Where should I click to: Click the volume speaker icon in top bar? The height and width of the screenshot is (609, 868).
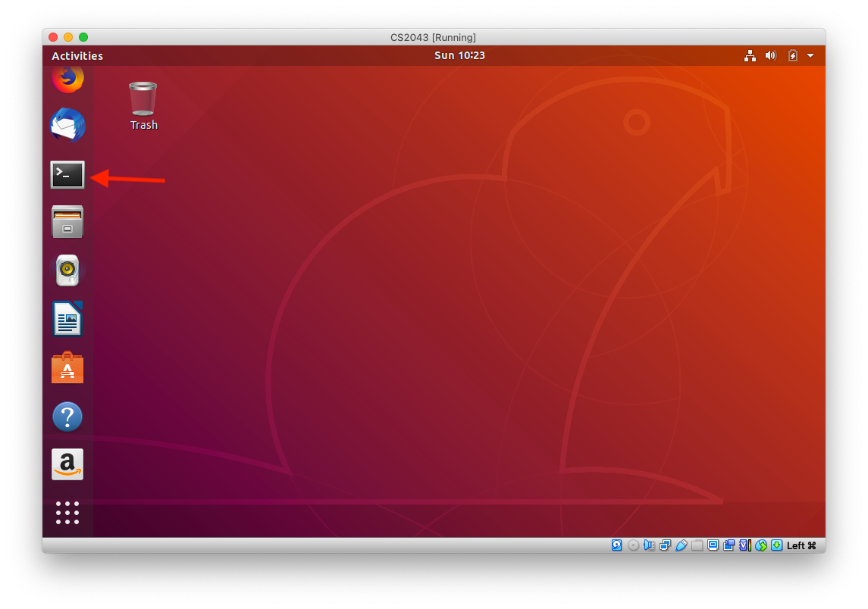click(x=771, y=55)
